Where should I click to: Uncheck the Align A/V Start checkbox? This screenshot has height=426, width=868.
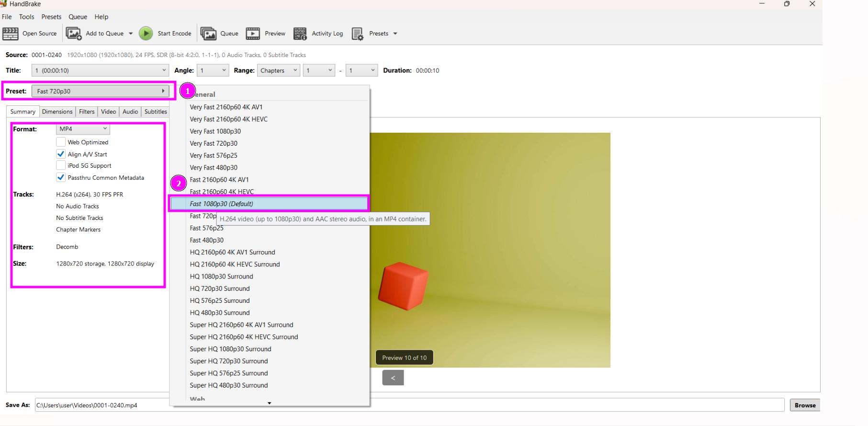tap(61, 154)
